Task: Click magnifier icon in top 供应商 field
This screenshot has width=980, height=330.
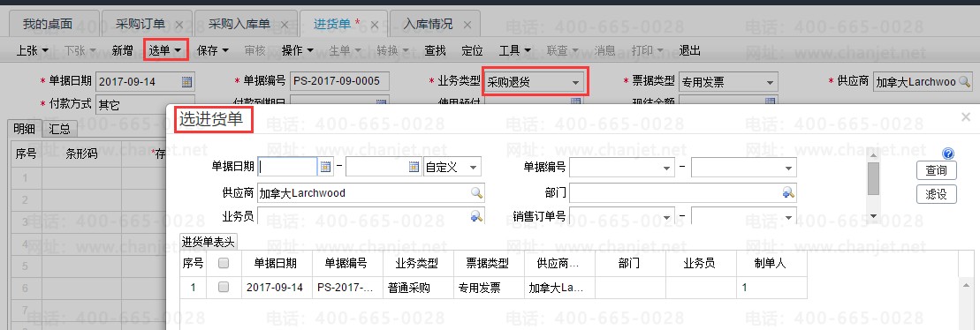Action: coord(965,82)
